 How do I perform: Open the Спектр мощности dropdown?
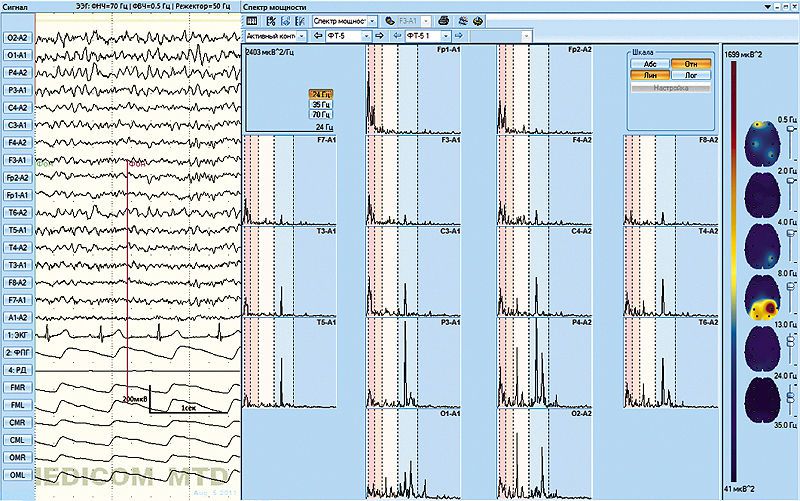pos(344,20)
